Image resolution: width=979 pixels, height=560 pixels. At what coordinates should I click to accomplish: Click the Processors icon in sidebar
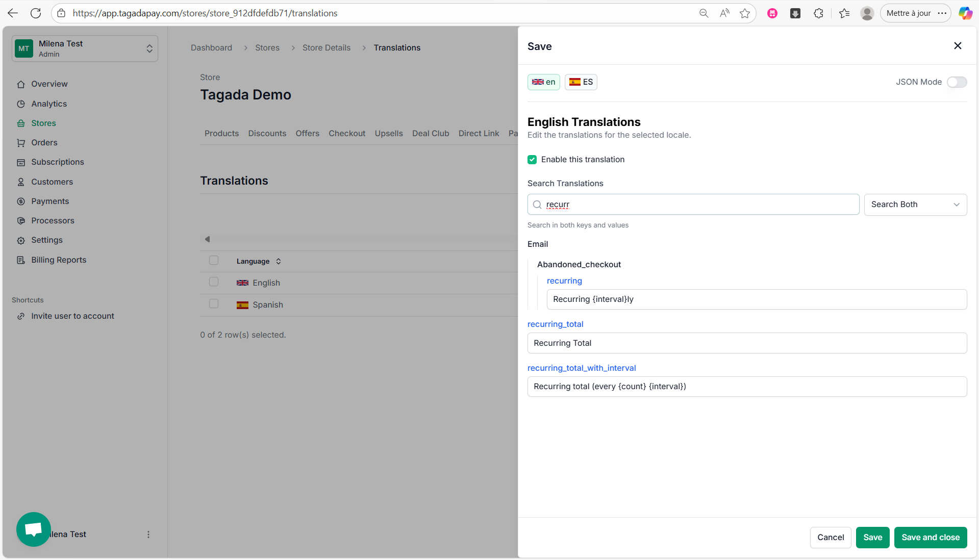click(x=21, y=221)
